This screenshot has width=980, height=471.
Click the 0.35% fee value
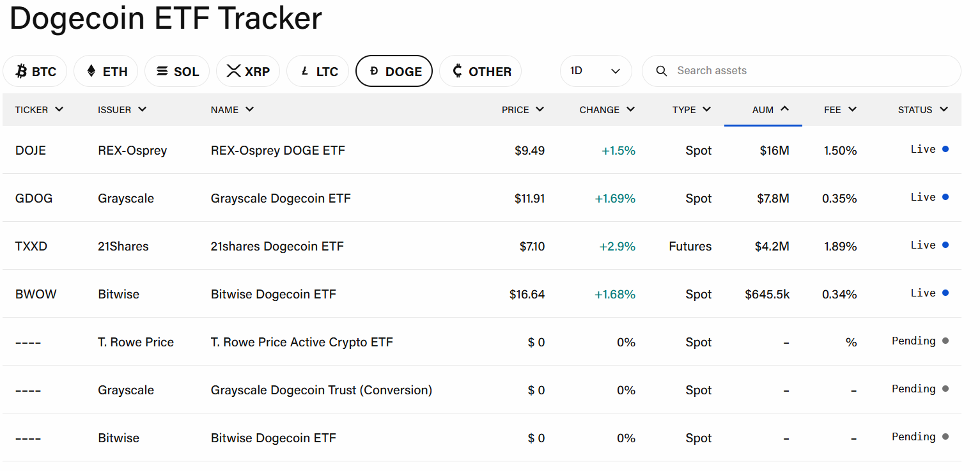pos(839,199)
